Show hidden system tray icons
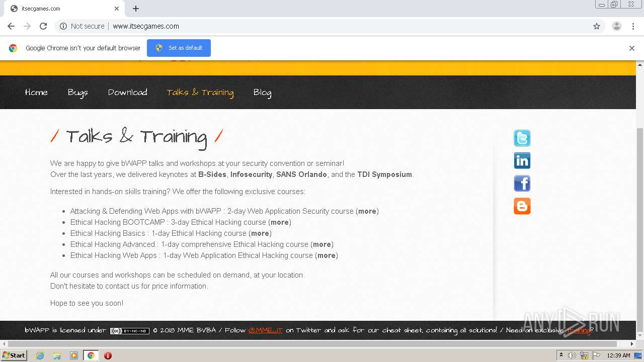Screen dimensions: 644x362 [561, 355]
